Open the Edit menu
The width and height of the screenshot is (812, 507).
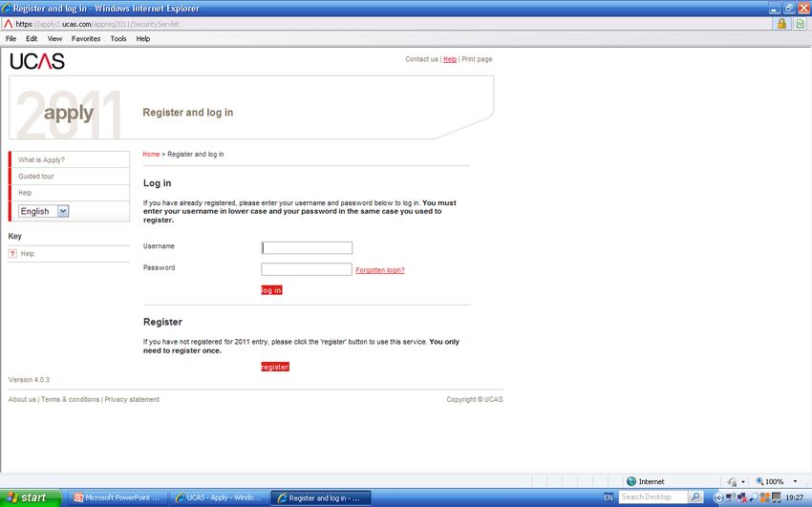(32, 39)
